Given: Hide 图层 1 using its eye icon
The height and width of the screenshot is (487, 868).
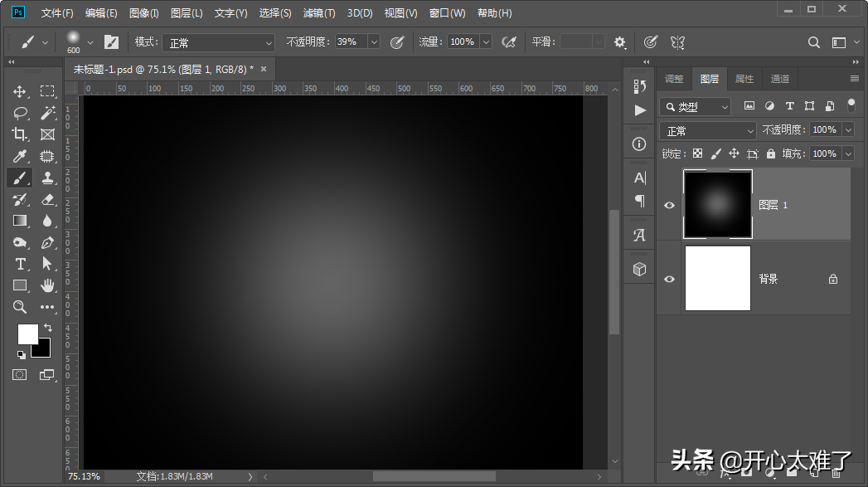Looking at the screenshot, I should (670, 205).
